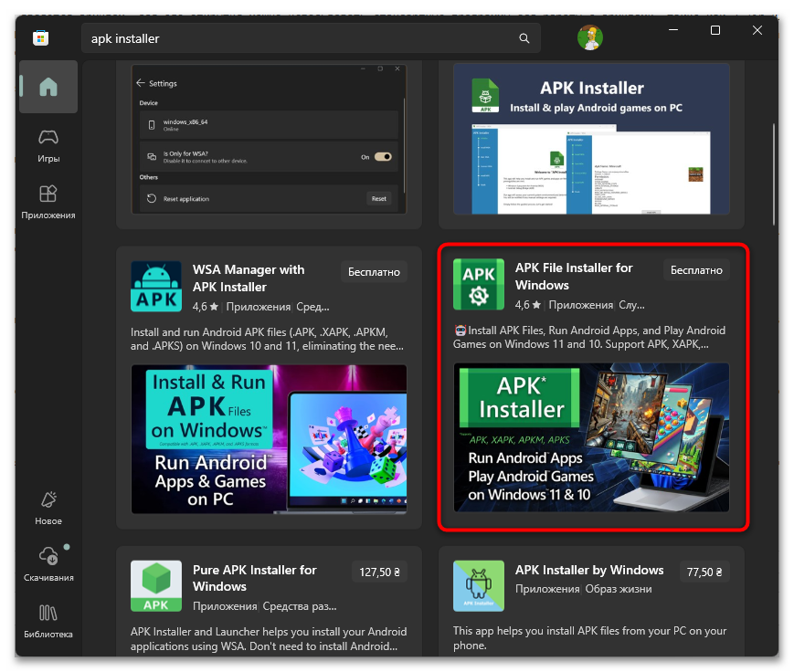This screenshot has width=794, height=672.
Task: Open APK Installer by Windows title
Action: [589, 570]
